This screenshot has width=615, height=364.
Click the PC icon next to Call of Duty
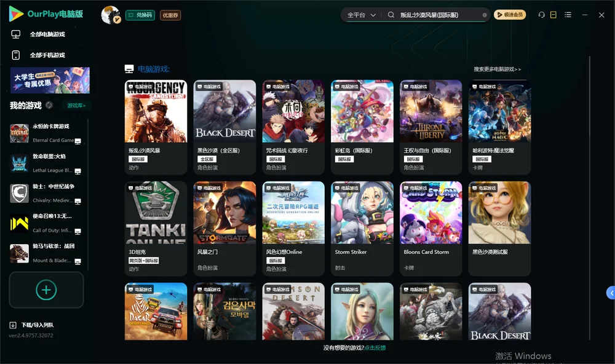pos(77,231)
